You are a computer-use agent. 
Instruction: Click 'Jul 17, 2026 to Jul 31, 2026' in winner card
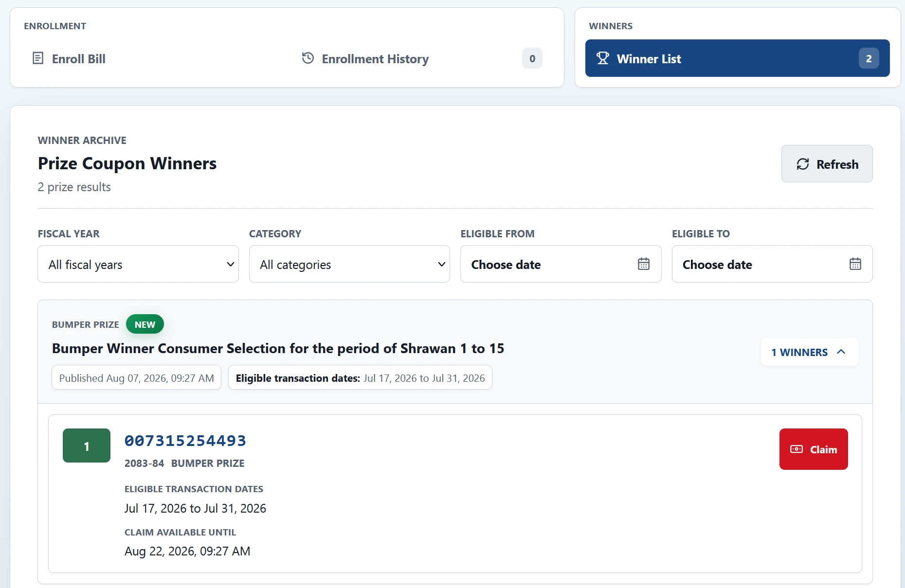click(x=195, y=508)
